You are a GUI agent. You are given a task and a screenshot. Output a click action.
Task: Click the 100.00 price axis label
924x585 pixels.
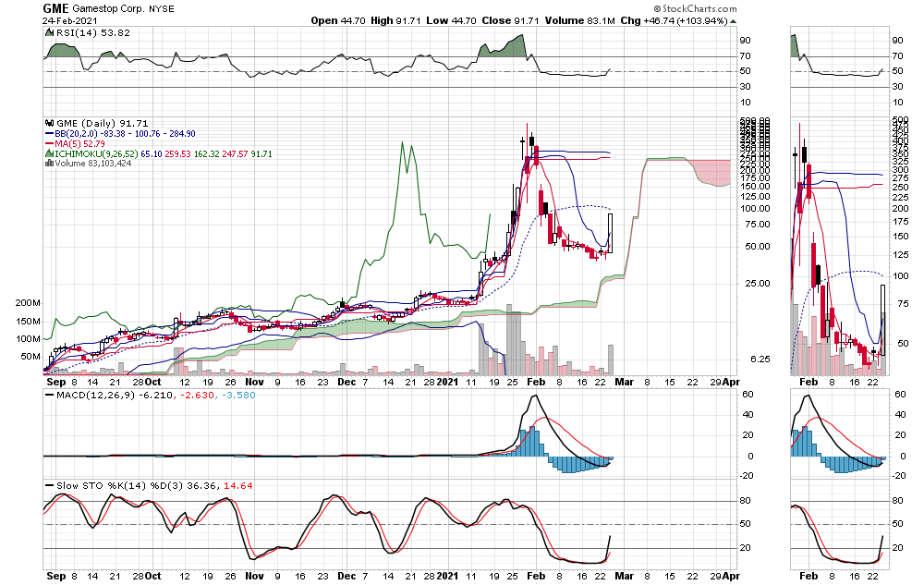pyautogui.click(x=756, y=209)
